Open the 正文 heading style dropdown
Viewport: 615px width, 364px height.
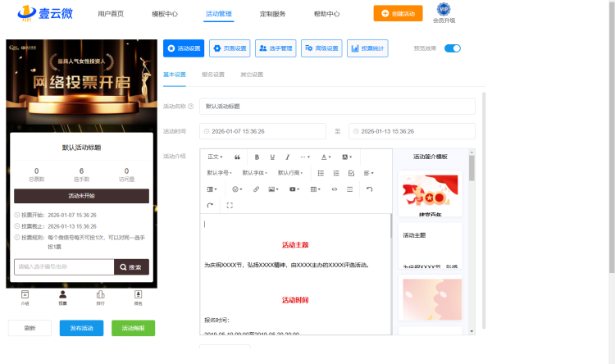point(216,157)
